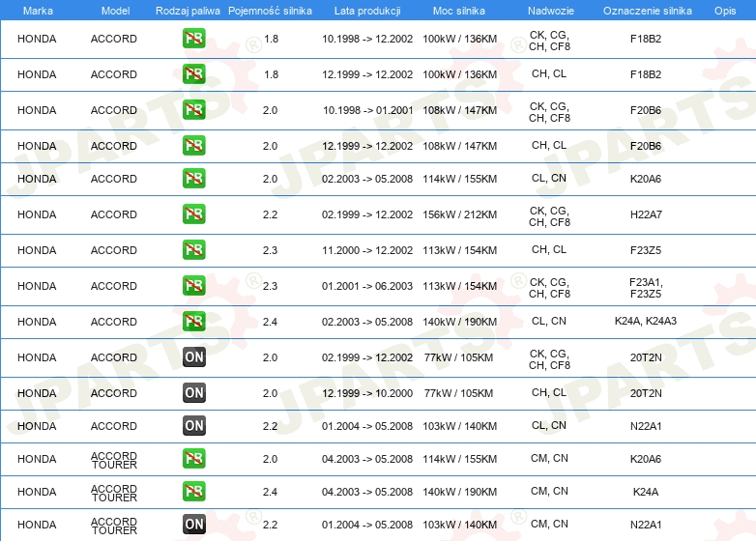Viewport: 756px width, 541px height.
Task: Click the PB icon in the Accord Tourer K24A row
Action: [x=193, y=492]
